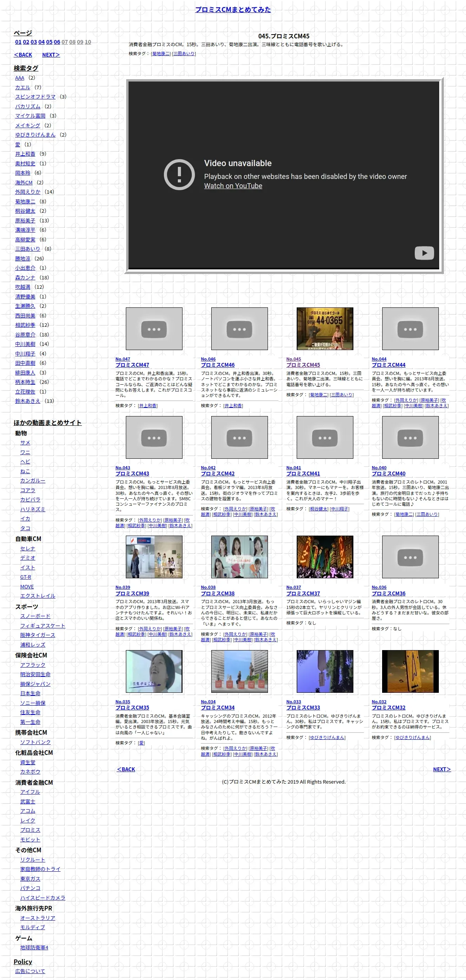Viewport: 466px width, 980px height.
Task: Open the リクルート other CM link
Action: (x=33, y=860)
